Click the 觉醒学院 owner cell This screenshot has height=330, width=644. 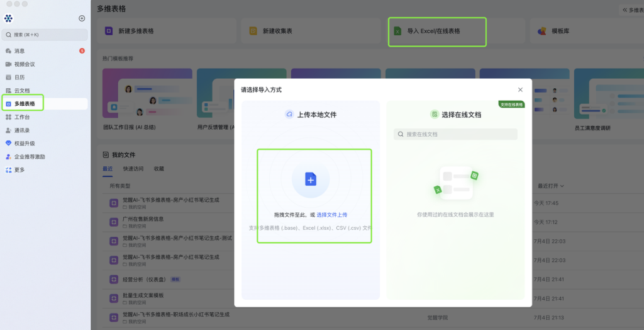(438, 317)
